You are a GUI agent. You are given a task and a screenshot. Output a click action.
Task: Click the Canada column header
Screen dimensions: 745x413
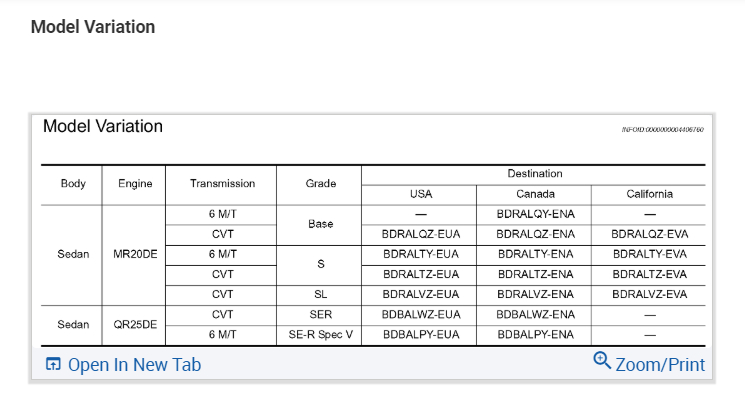(535, 194)
